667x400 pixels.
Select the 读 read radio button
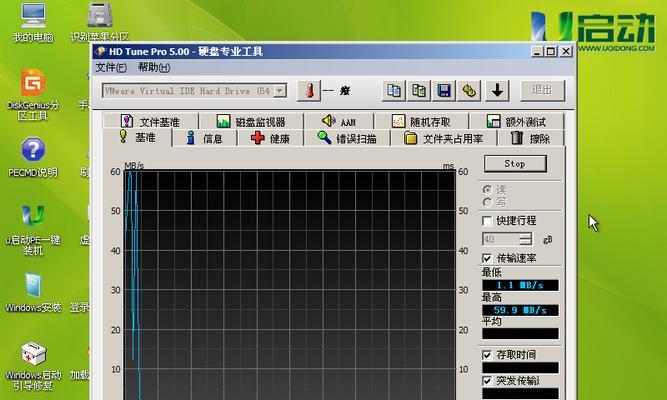pos(487,189)
